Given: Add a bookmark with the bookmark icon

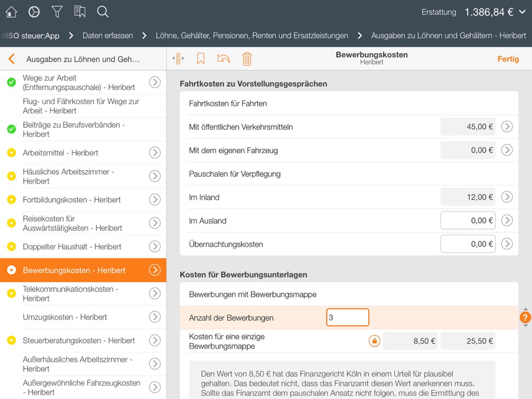Looking at the screenshot, I should (x=201, y=59).
